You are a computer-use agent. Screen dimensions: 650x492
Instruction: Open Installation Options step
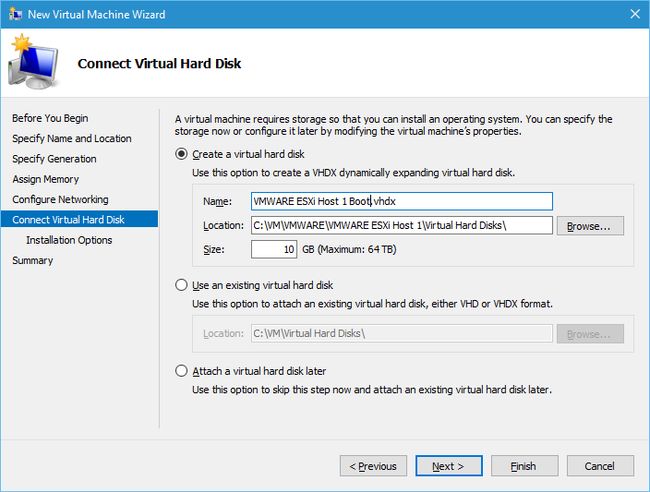click(69, 240)
